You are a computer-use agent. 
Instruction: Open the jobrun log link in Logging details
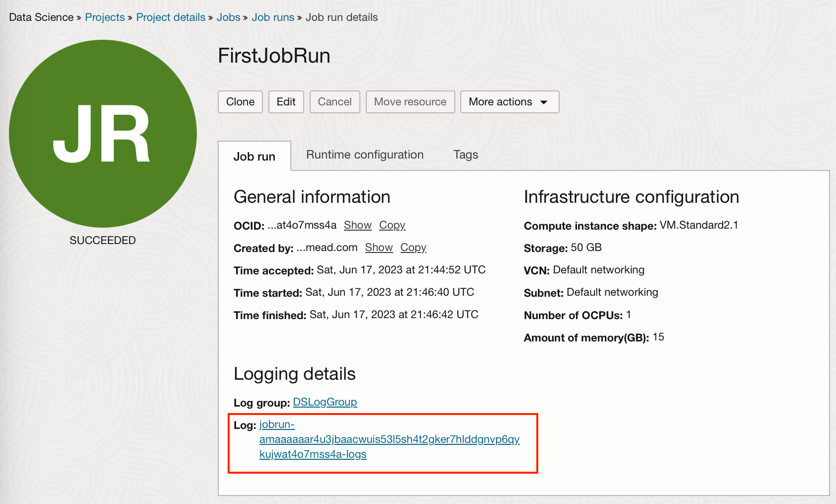[x=389, y=439]
